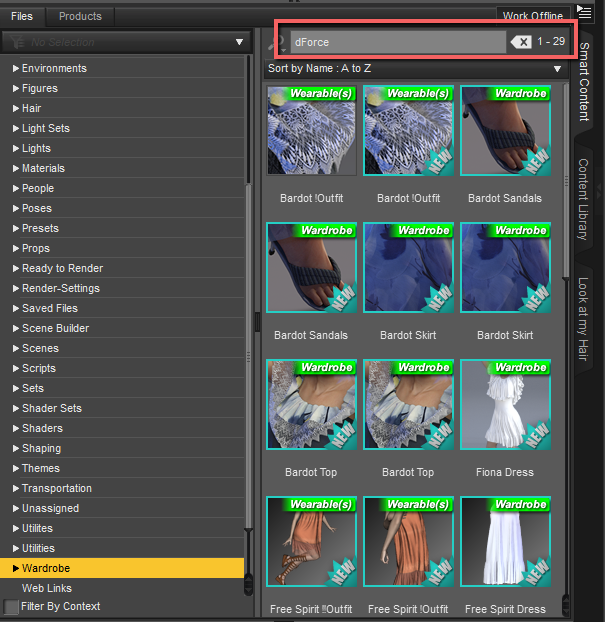Switch to the Files tab
Screen dimensions: 605x622
point(22,16)
